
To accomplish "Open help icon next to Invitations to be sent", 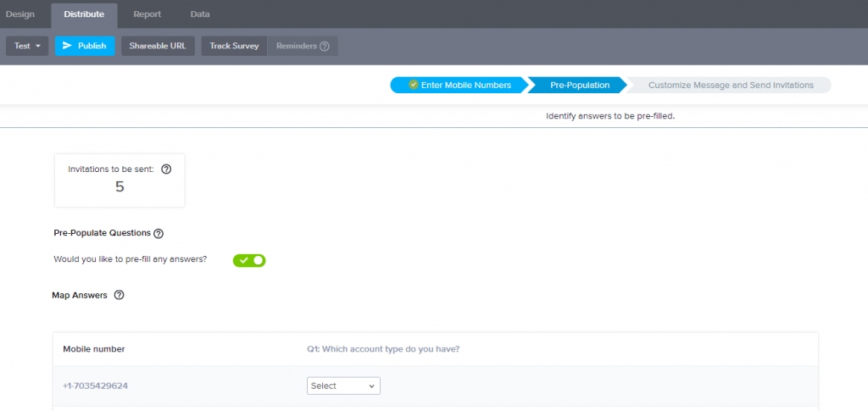I will point(166,169).
